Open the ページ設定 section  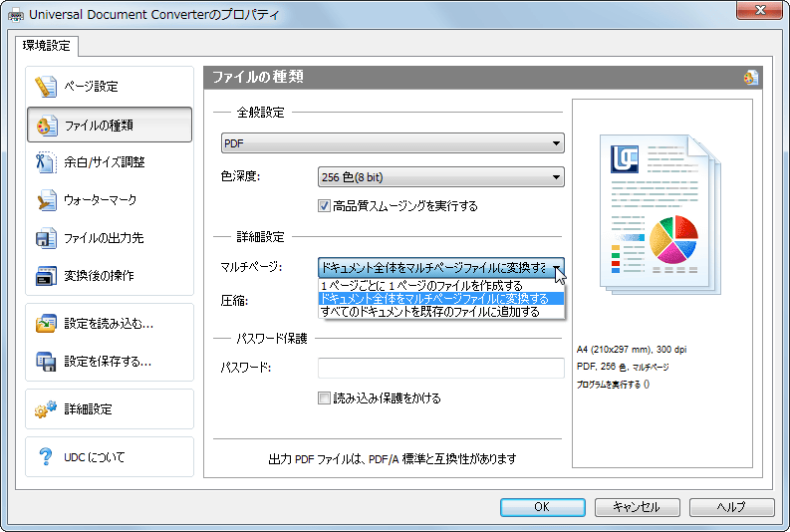coord(110,86)
